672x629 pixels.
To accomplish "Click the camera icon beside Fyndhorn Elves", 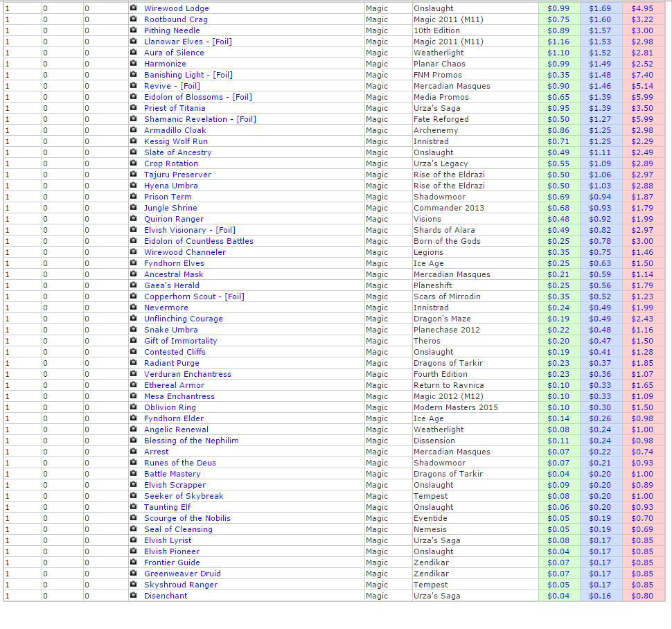I will click(x=133, y=263).
